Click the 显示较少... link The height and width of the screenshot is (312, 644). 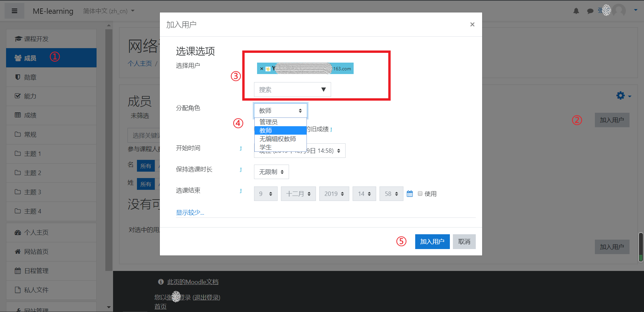point(190,212)
